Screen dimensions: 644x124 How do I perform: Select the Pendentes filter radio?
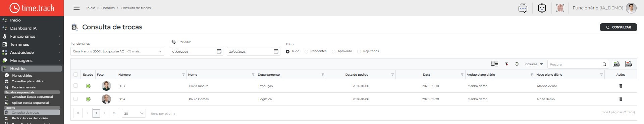306,51
